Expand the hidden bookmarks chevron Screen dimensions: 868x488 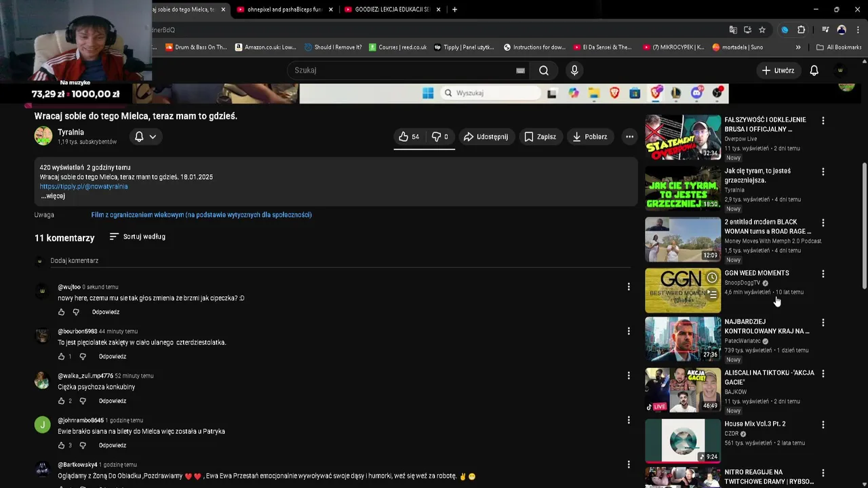[798, 47]
